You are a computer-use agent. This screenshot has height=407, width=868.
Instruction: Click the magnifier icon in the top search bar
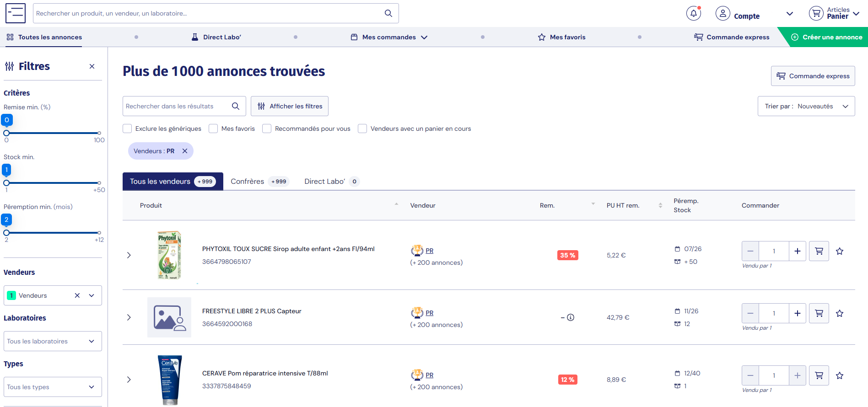click(388, 13)
